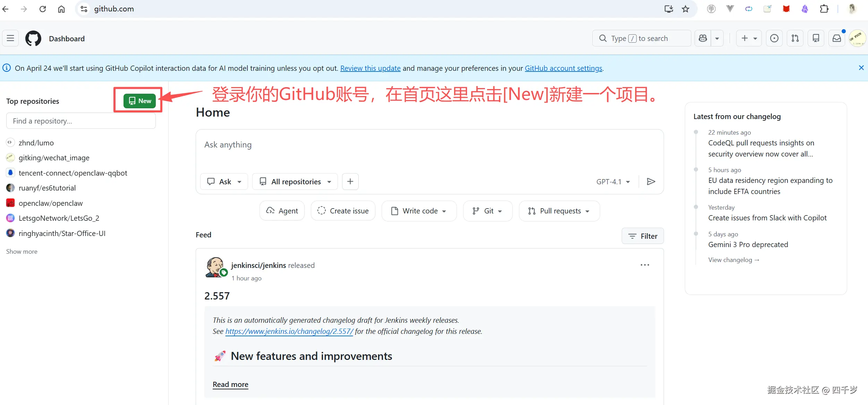Open the jenkinsci/jenkins feed item menu
This screenshot has width=868, height=405.
pyautogui.click(x=645, y=265)
